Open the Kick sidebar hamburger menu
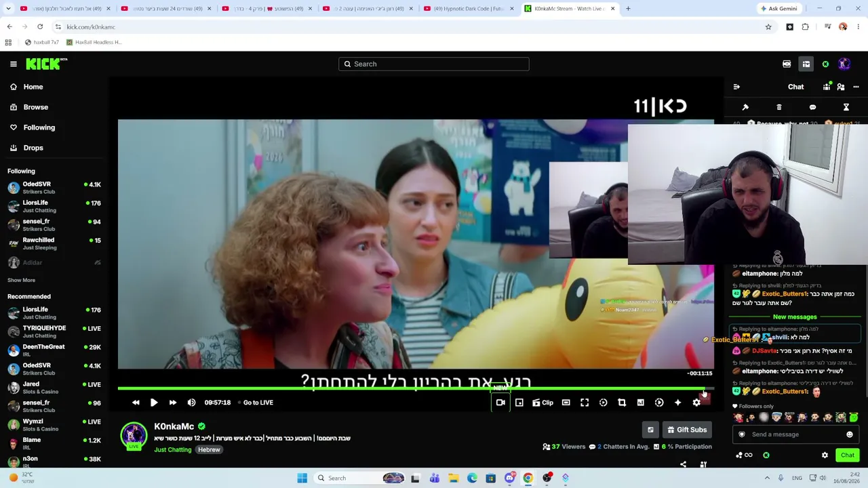This screenshot has height=488, width=868. (14, 64)
